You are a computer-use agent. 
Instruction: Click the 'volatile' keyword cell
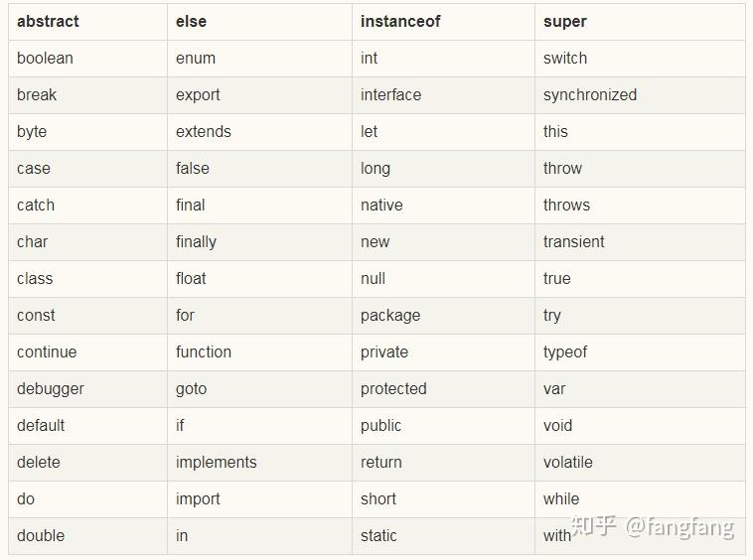pyautogui.click(x=568, y=462)
